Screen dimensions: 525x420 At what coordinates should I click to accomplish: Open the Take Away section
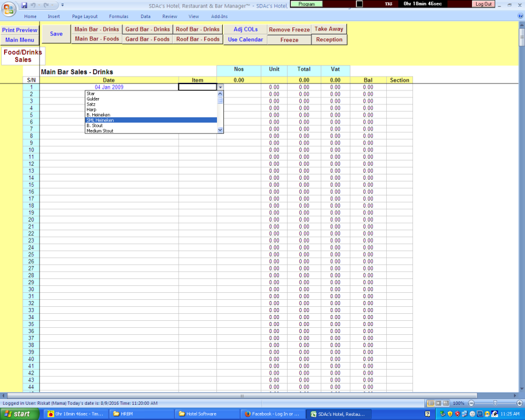click(329, 29)
